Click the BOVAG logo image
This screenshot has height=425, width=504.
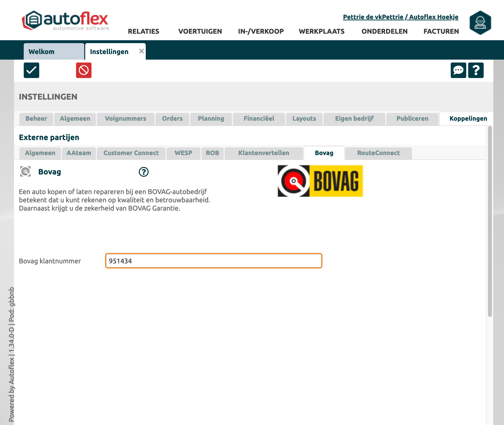click(x=320, y=181)
